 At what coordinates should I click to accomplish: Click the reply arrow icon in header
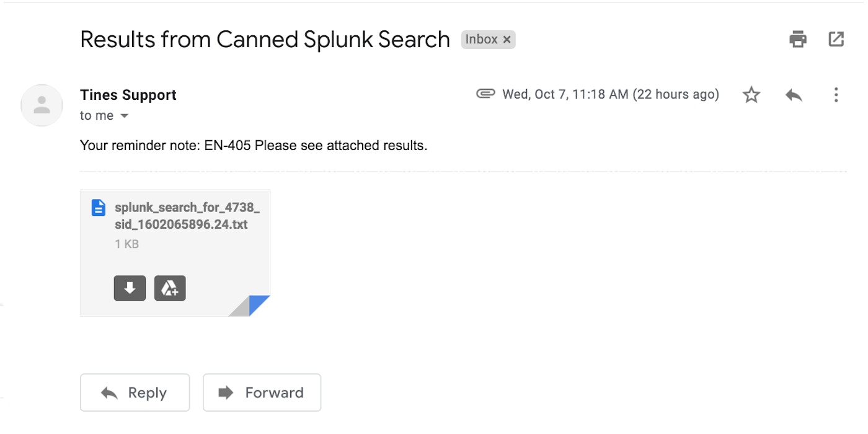(x=794, y=95)
